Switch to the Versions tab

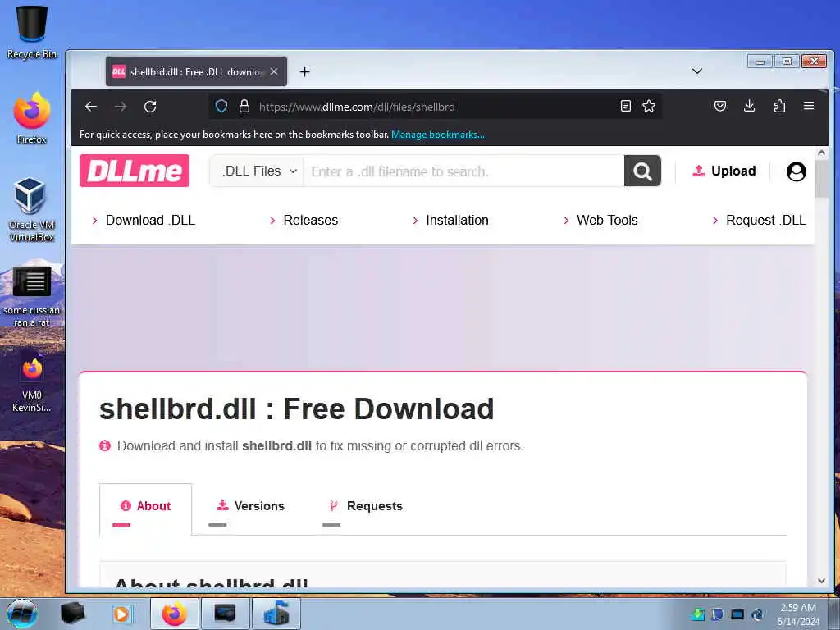click(x=250, y=506)
